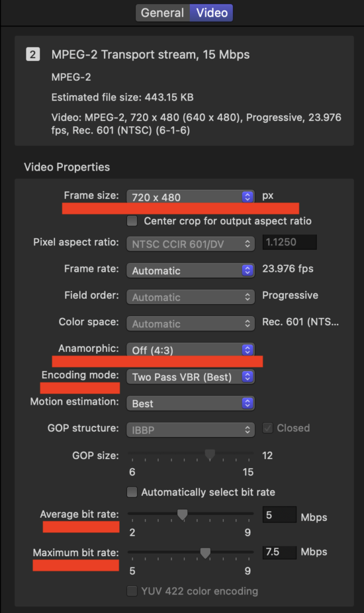This screenshot has width=364, height=613.
Task: Open the Pixel aspect ratio dropdown
Action: [190, 244]
